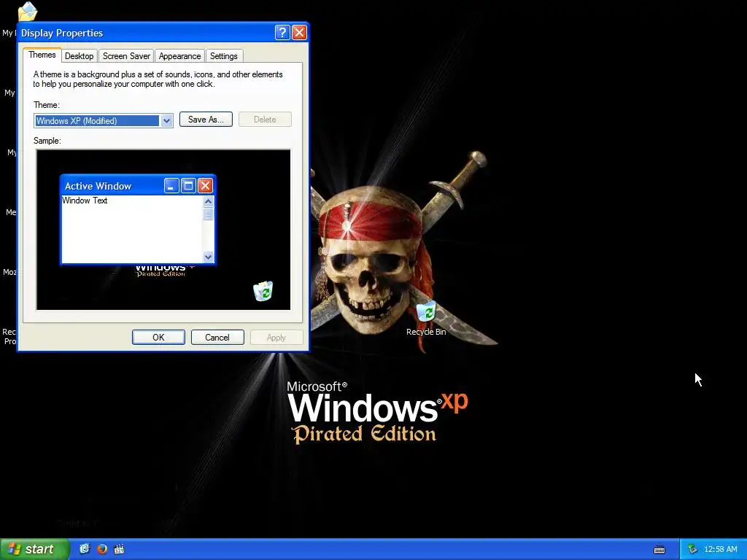Image resolution: width=747 pixels, height=560 pixels.
Task: Click the theme sample preview image
Action: click(163, 230)
